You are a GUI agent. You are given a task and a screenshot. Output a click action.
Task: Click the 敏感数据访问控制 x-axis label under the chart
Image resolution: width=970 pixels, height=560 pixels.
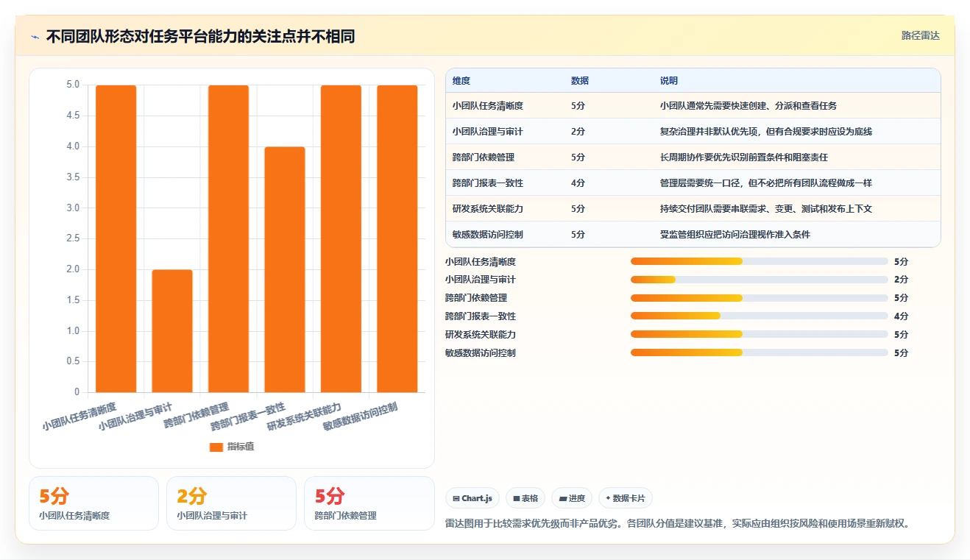[x=361, y=417]
